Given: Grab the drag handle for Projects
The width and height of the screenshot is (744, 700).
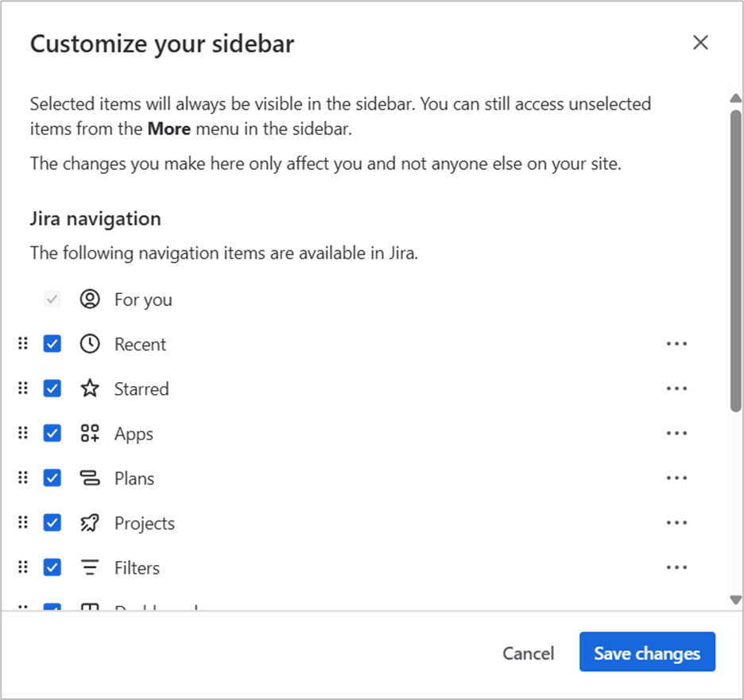Looking at the screenshot, I should (x=23, y=522).
